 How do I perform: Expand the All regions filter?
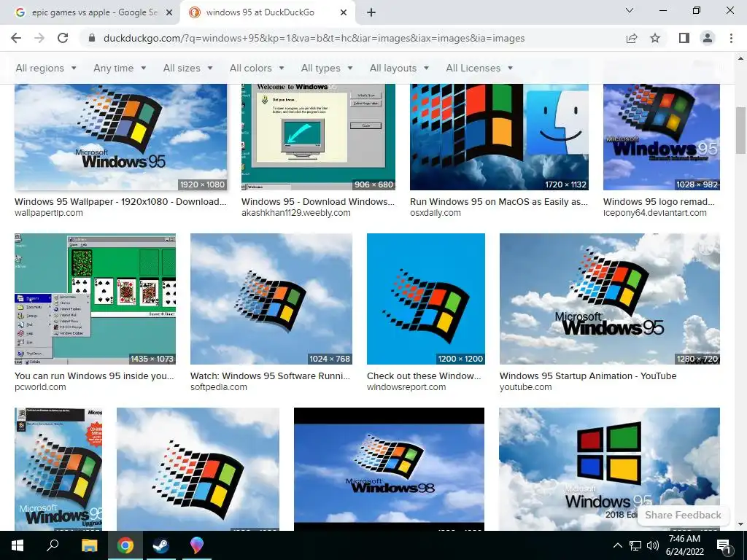point(46,68)
